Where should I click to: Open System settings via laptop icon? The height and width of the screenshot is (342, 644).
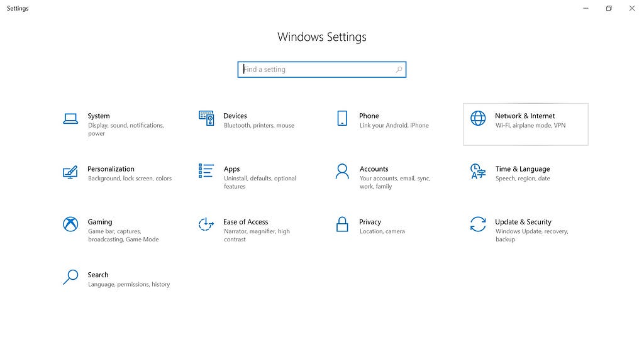70,119
